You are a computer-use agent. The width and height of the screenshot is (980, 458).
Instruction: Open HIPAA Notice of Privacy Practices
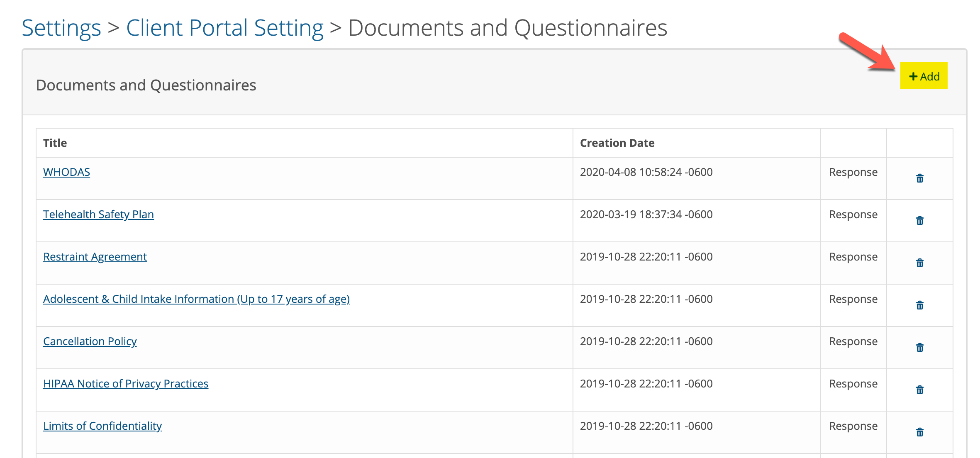126,384
